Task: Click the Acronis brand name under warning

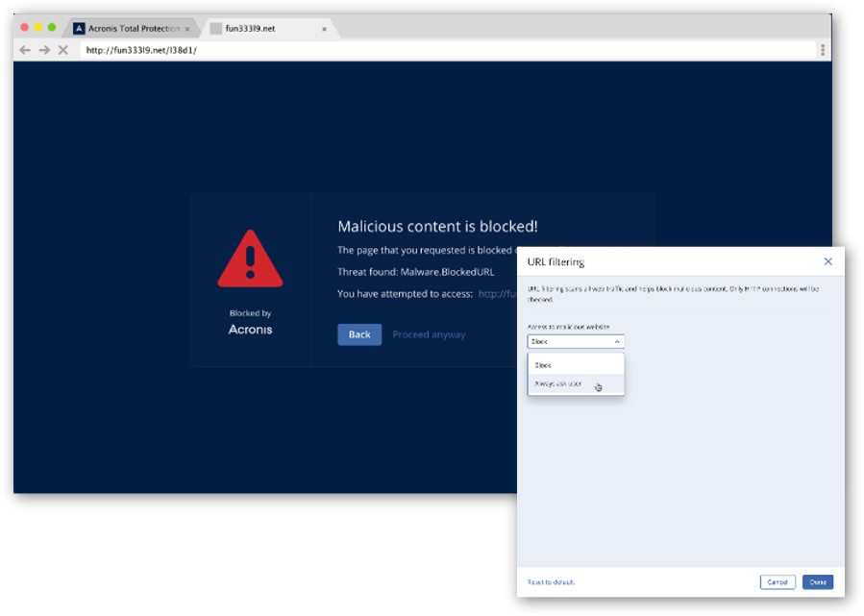Action: 250,330
